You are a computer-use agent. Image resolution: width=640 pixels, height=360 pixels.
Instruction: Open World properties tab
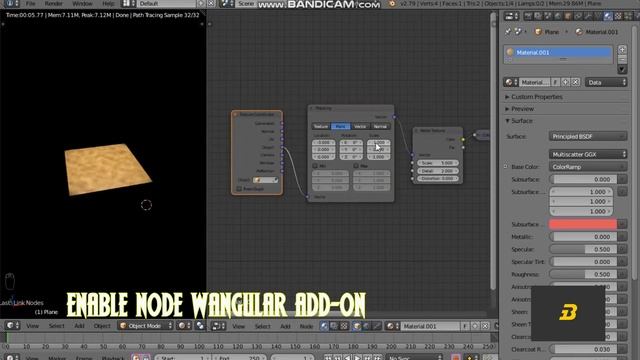pyautogui.click(x=558, y=16)
